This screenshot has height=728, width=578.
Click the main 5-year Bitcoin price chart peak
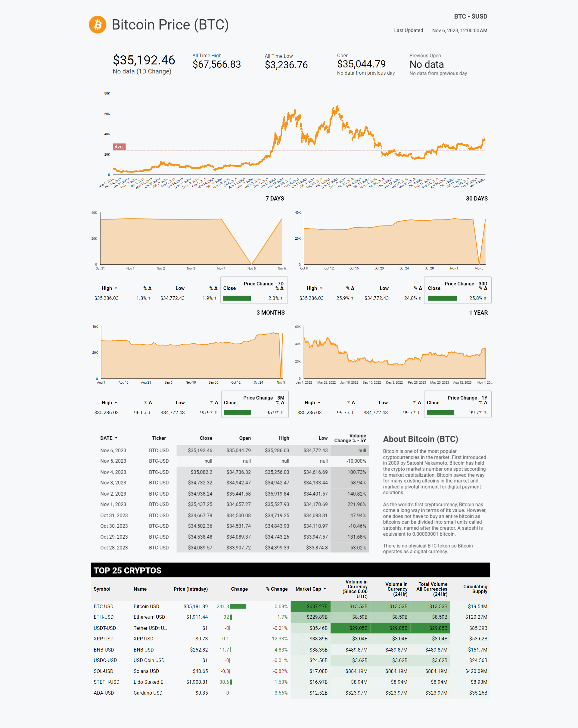click(337, 107)
